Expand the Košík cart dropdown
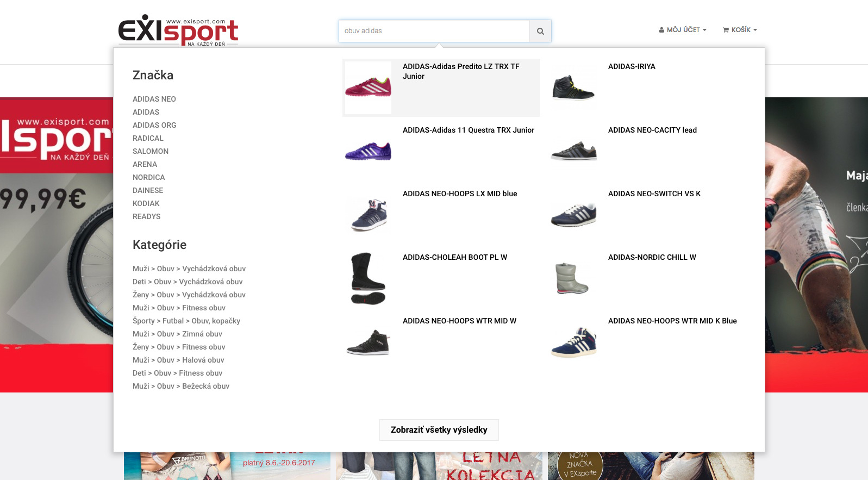The height and width of the screenshot is (480, 868). pyautogui.click(x=740, y=30)
